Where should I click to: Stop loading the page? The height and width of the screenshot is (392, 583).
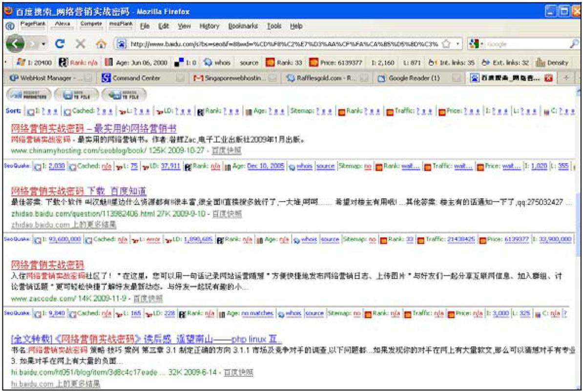click(x=80, y=44)
